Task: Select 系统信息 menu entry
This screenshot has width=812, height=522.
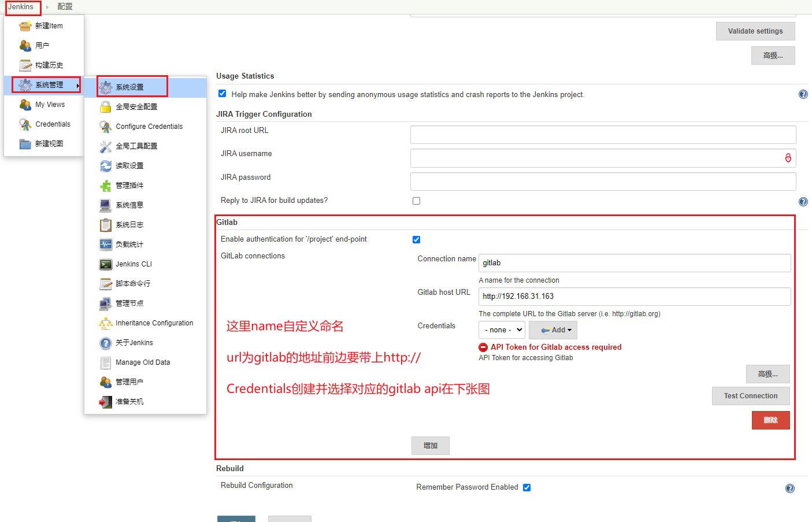Action: (146, 205)
